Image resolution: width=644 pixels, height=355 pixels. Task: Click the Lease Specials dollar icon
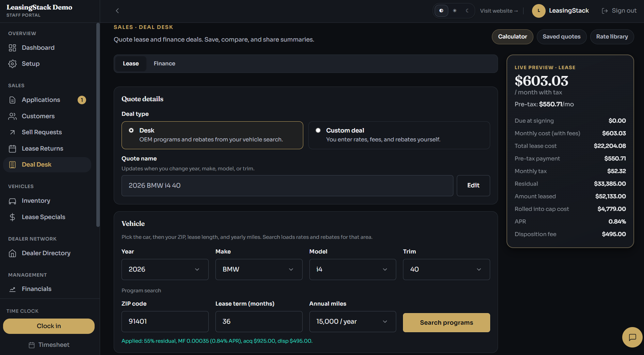[12, 217]
